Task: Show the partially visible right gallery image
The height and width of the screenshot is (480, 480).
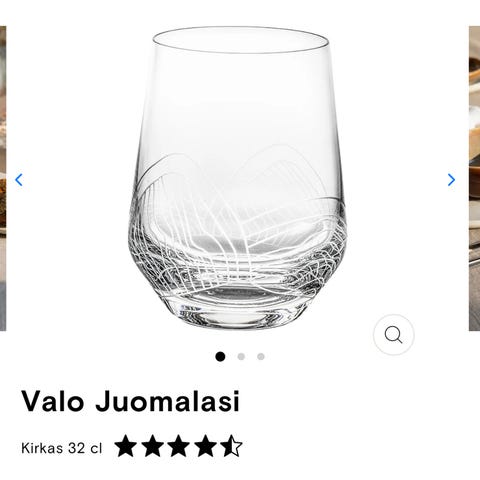Action: point(474,178)
